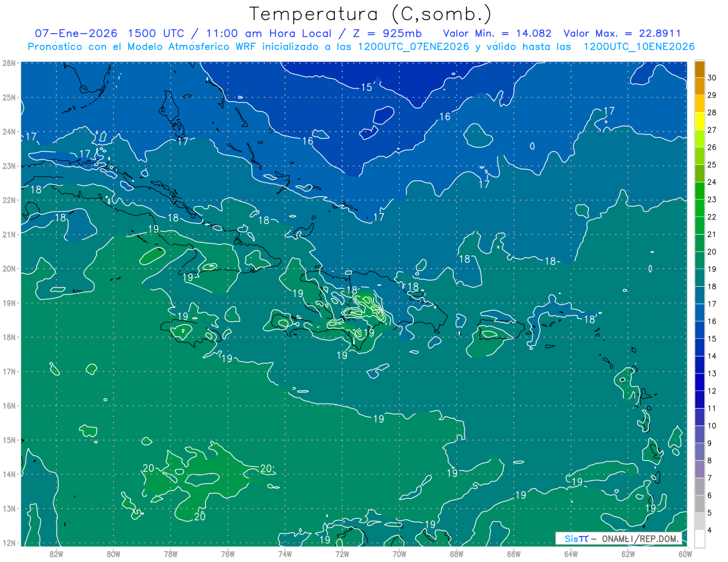The image size is (728, 562).
Task: Click latitude axis label '12N'
Action: (x=8, y=543)
